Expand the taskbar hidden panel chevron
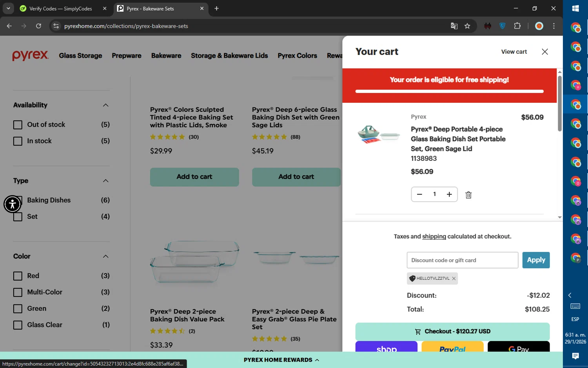The image size is (588, 368). click(x=570, y=295)
